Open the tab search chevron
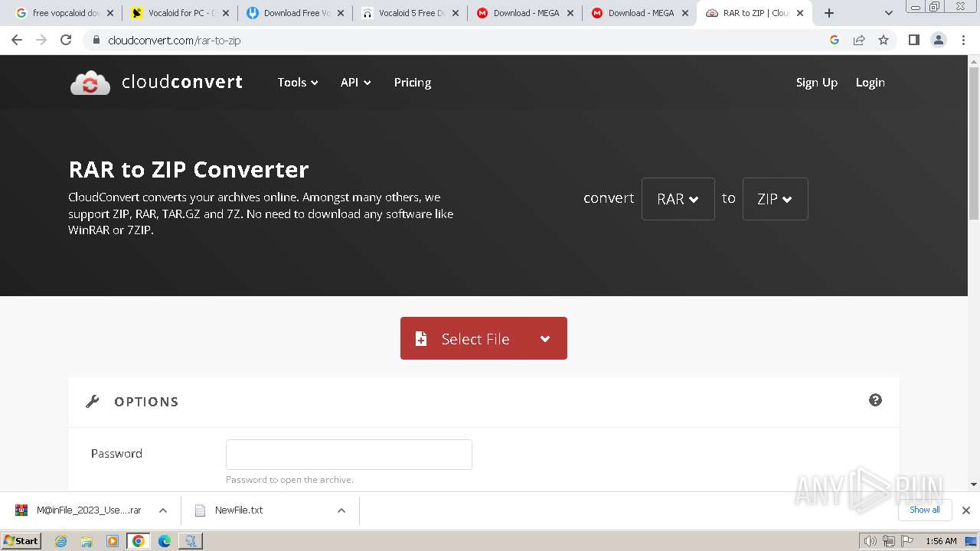Viewport: 980px width, 551px height. (889, 13)
